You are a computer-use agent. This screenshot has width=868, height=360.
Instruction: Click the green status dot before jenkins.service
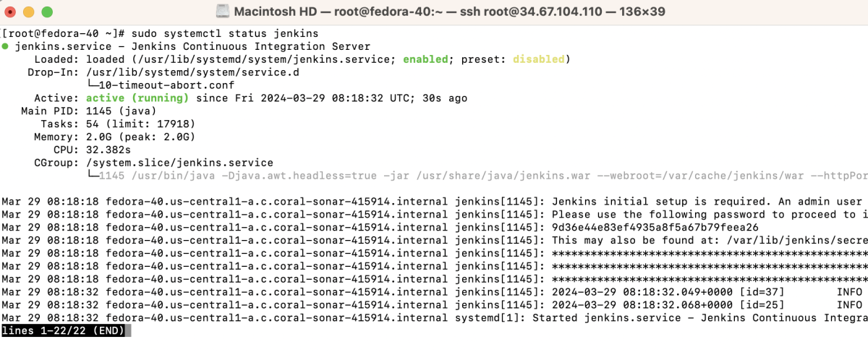pyautogui.click(x=6, y=47)
